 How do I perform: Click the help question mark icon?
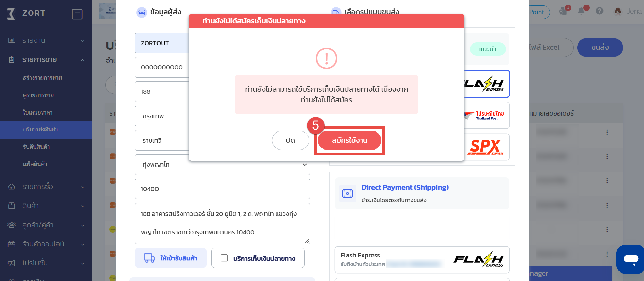[599, 11]
